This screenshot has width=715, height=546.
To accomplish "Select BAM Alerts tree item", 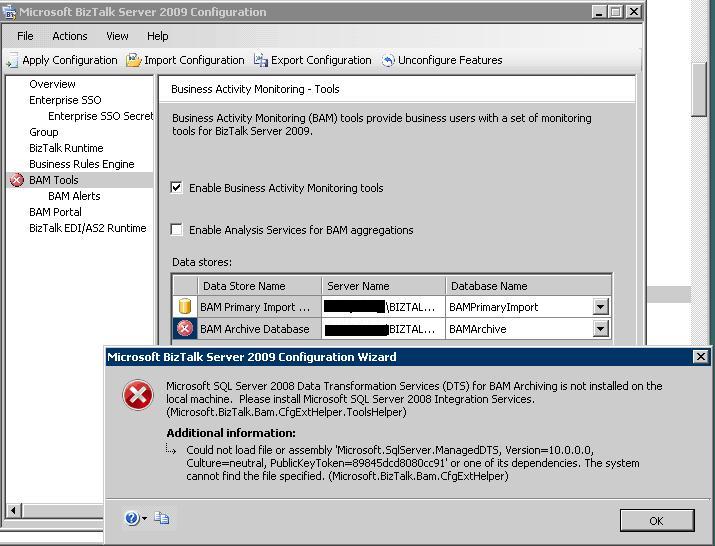I will point(74,196).
